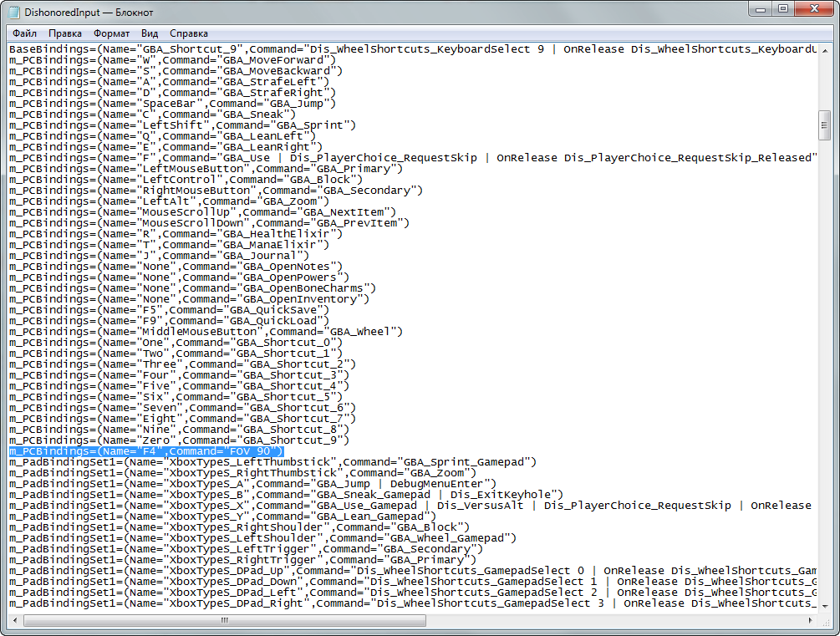The height and width of the screenshot is (636, 840).
Task: Restore down the Notepad window
Action: 782,8
